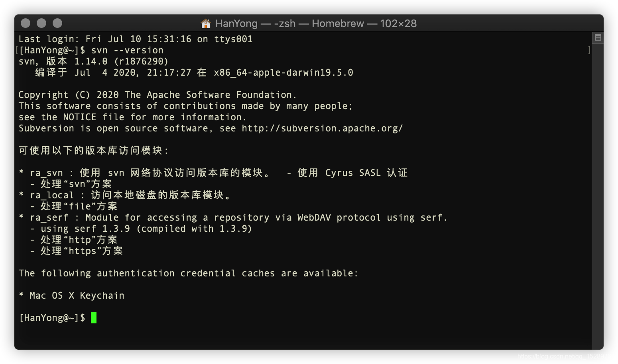Click 'see the NOTICE file' line
Viewport: 618px width, 364px height.
click(x=132, y=117)
